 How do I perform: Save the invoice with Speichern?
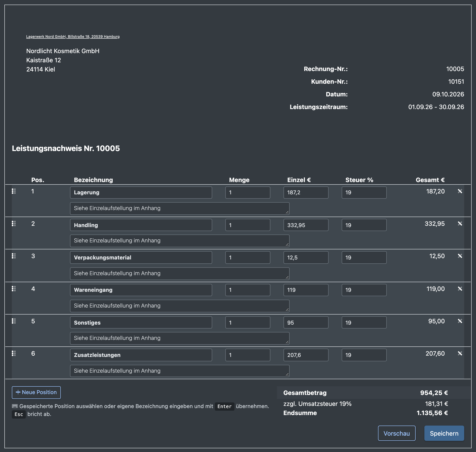[x=444, y=433]
